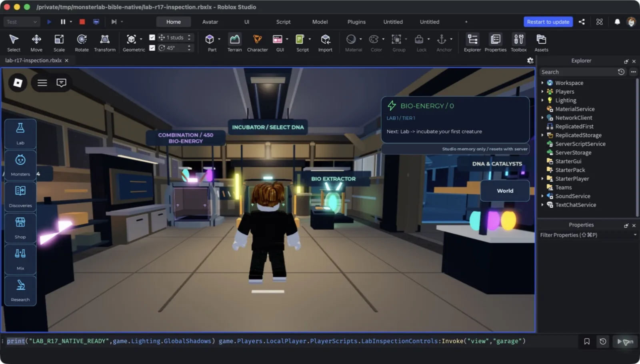This screenshot has width=640, height=364.
Task: Pick the Rotate tool
Action: point(82,42)
